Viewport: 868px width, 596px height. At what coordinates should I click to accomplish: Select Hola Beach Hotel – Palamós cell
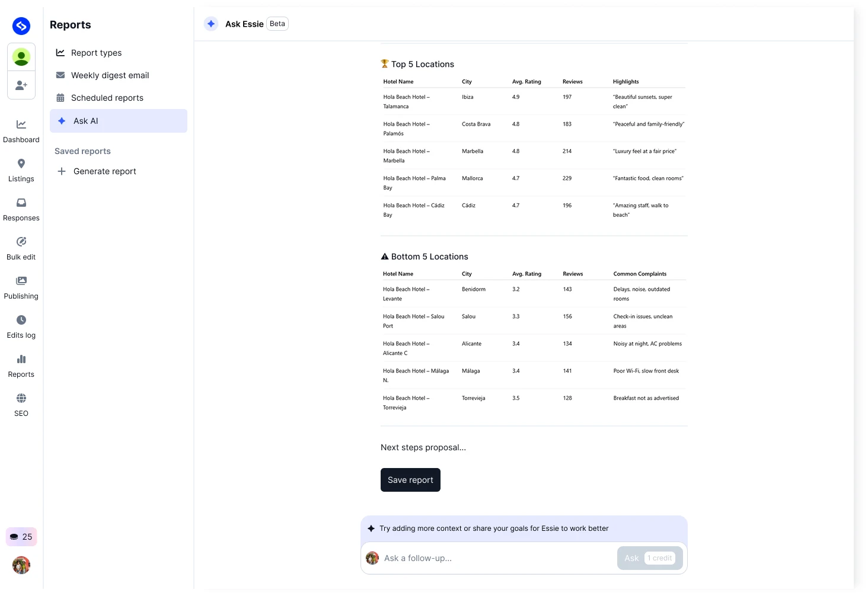(x=407, y=129)
